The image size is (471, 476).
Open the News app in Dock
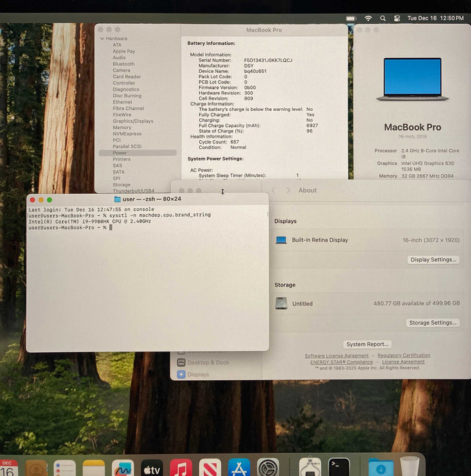[210, 468]
